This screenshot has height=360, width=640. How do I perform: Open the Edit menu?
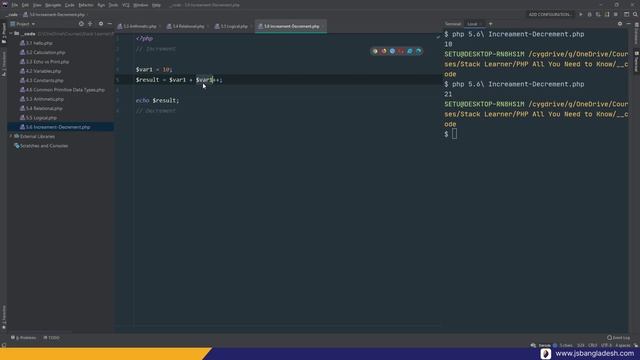tap(25, 5)
